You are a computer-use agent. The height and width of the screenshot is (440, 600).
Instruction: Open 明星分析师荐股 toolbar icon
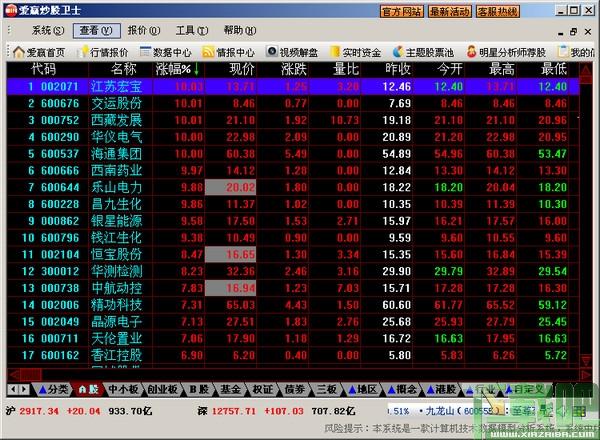[x=506, y=52]
